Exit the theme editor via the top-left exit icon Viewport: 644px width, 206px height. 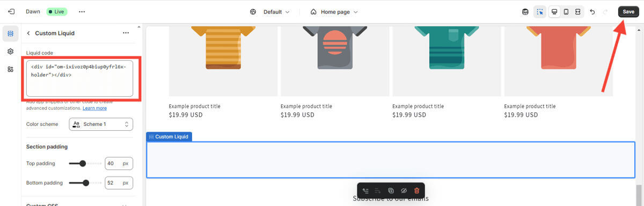click(x=11, y=11)
